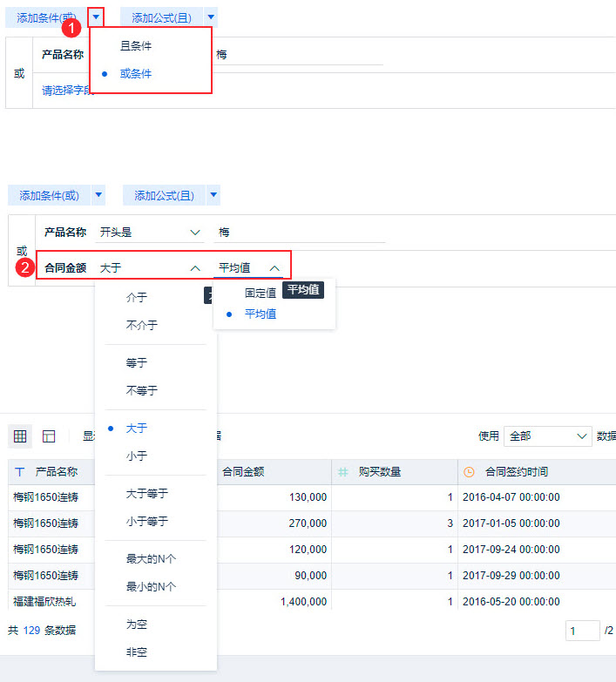Open the 开头是 operator dropdown
The height and width of the screenshot is (682, 616).
click(x=149, y=233)
